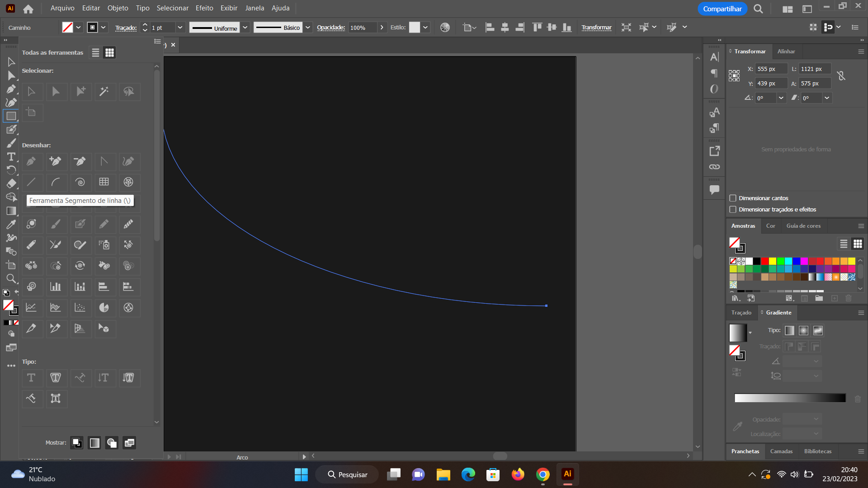Open the rotation angle dropdown in Transformar
The height and width of the screenshot is (488, 868).
pyautogui.click(x=781, y=98)
